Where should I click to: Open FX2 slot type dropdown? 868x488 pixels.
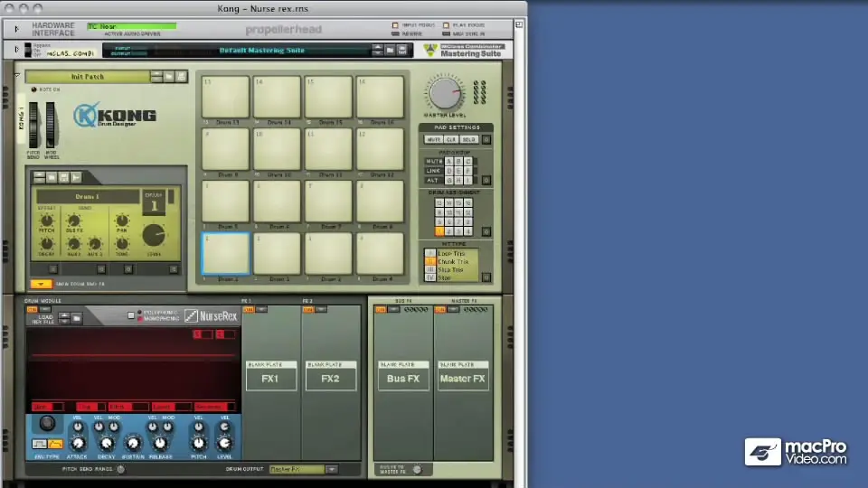[320, 310]
